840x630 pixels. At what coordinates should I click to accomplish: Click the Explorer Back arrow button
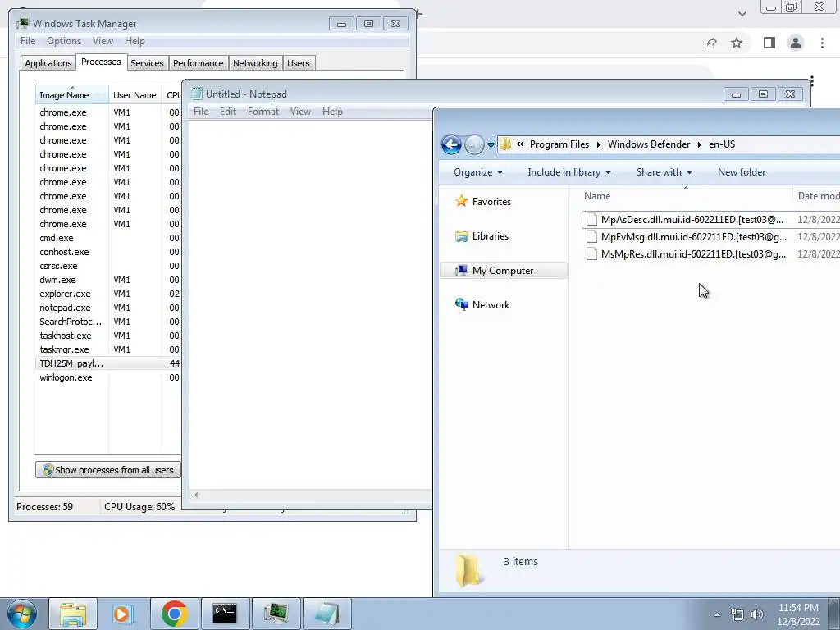pyautogui.click(x=451, y=144)
